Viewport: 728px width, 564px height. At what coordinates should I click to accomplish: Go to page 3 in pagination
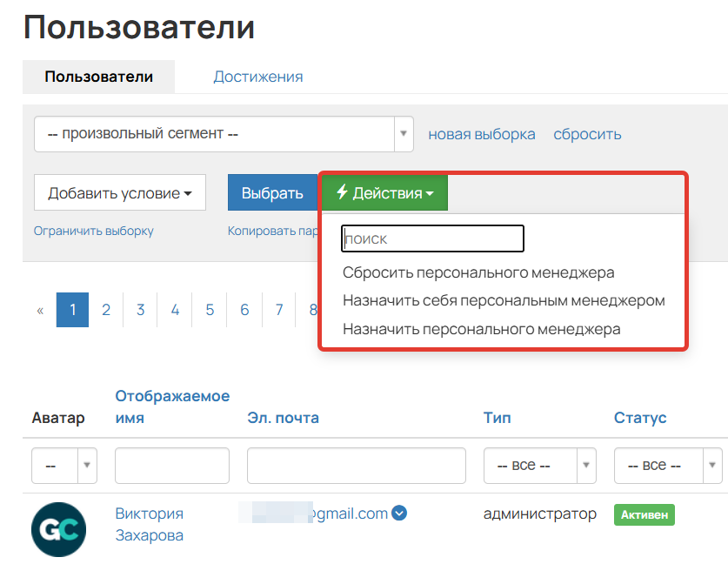point(140,309)
